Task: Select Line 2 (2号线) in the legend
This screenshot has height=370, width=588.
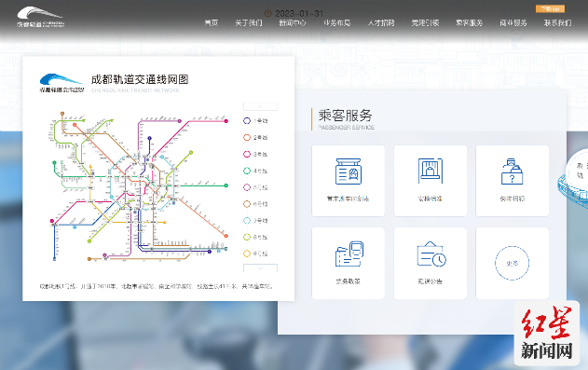Action: [x=255, y=138]
